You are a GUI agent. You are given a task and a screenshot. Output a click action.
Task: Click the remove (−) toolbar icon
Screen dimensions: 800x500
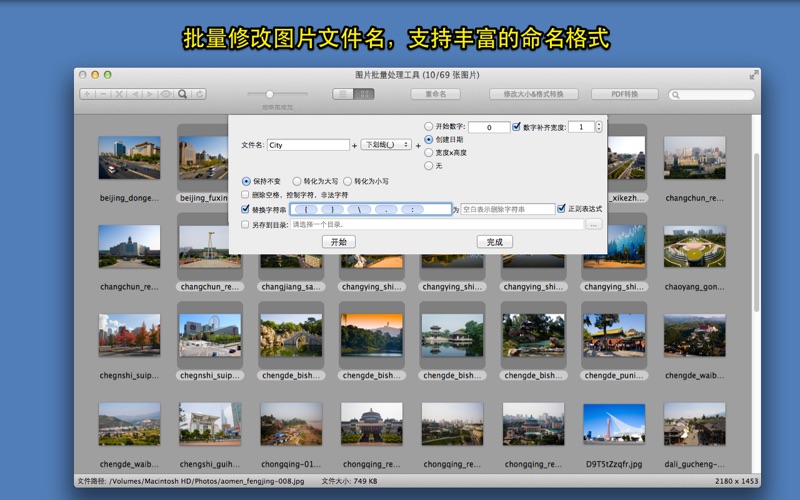click(103, 94)
